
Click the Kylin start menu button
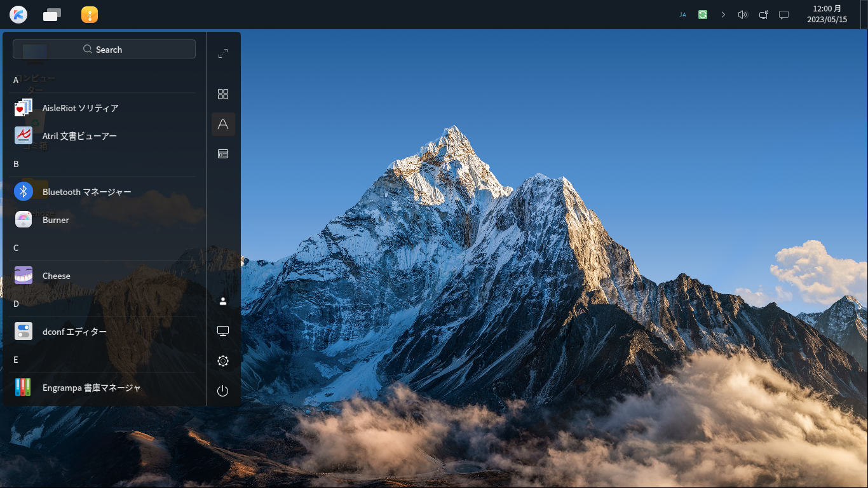(18, 14)
